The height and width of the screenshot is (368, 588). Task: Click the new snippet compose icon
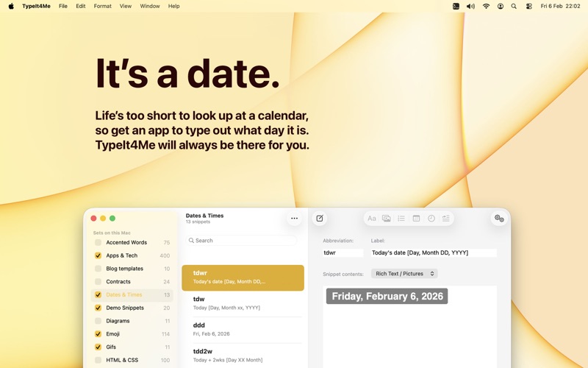tap(320, 219)
